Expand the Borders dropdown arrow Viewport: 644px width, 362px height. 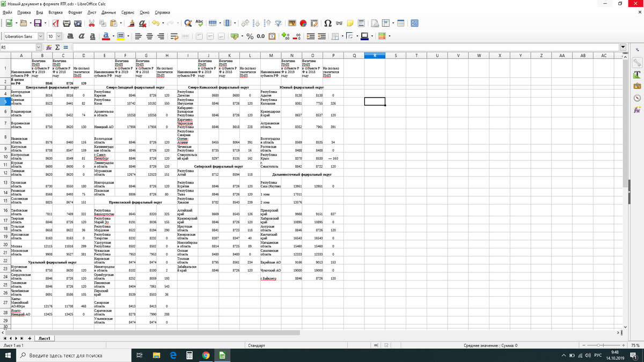click(x=342, y=36)
